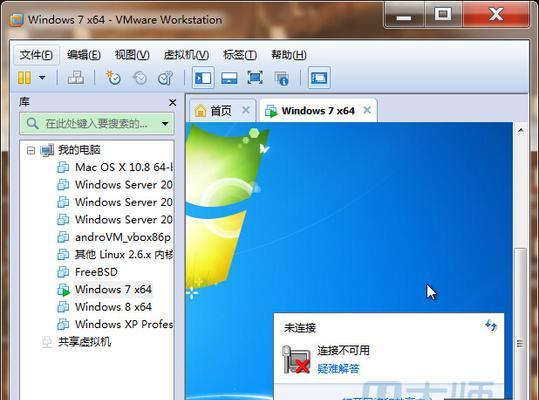Select the Windows 8 x64 virtual machine
This screenshot has height=400, width=539.
pyautogui.click(x=113, y=307)
